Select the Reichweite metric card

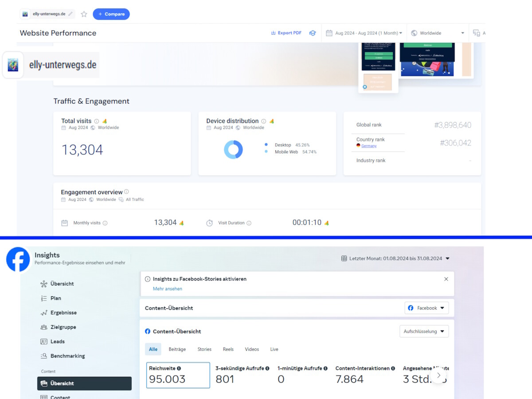(x=178, y=375)
